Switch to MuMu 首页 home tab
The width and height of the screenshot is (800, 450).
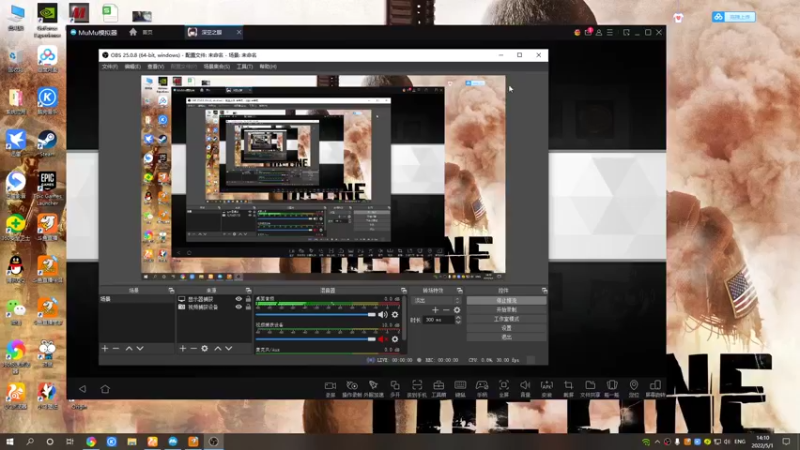(140, 32)
